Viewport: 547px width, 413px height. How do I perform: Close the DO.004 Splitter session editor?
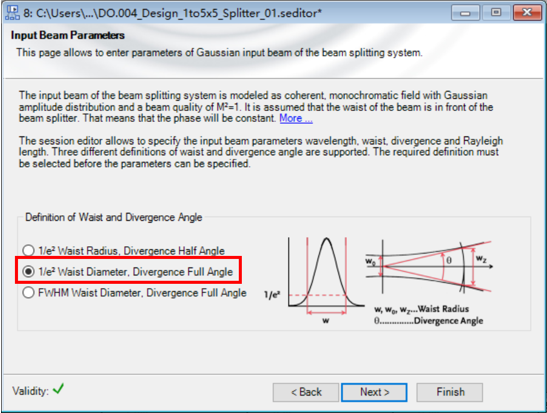click(x=527, y=13)
